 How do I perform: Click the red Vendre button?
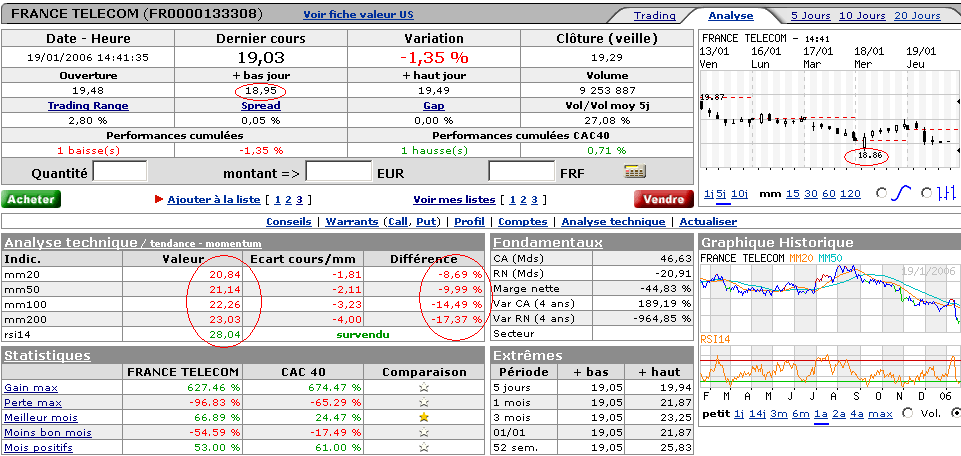coord(664,199)
